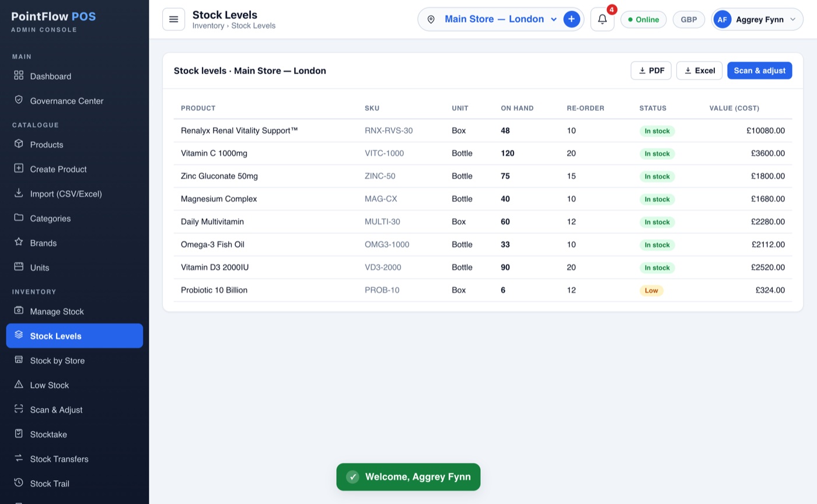Click the Vitamin C 1000mg product name

tap(214, 153)
